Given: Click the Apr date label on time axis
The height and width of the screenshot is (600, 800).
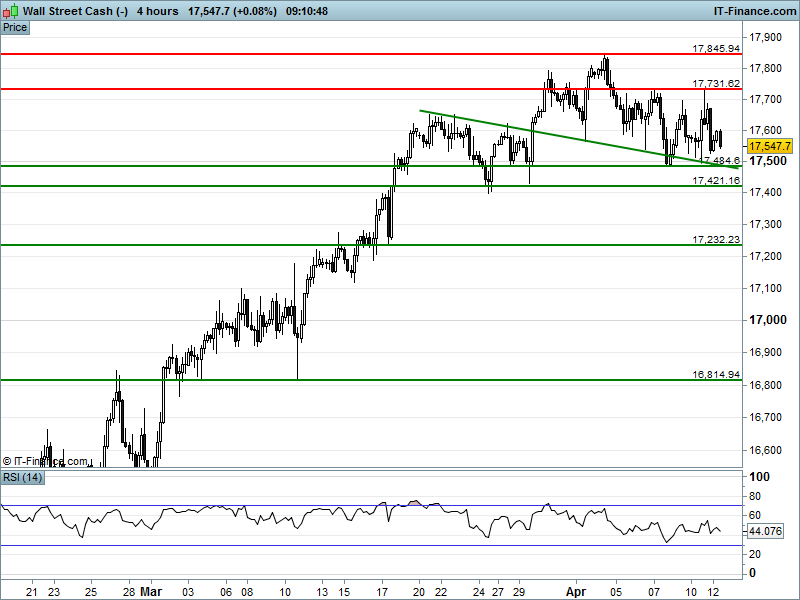Looking at the screenshot, I should pos(576,592).
